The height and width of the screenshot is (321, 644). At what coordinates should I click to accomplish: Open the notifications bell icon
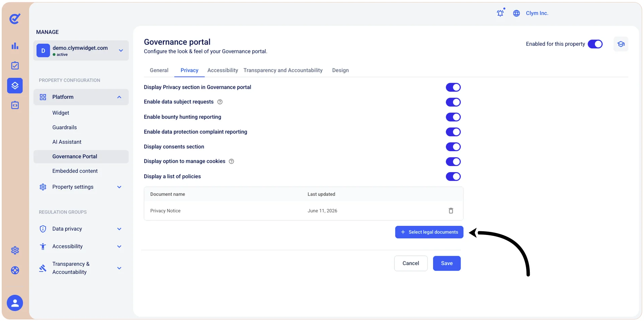[501, 13]
